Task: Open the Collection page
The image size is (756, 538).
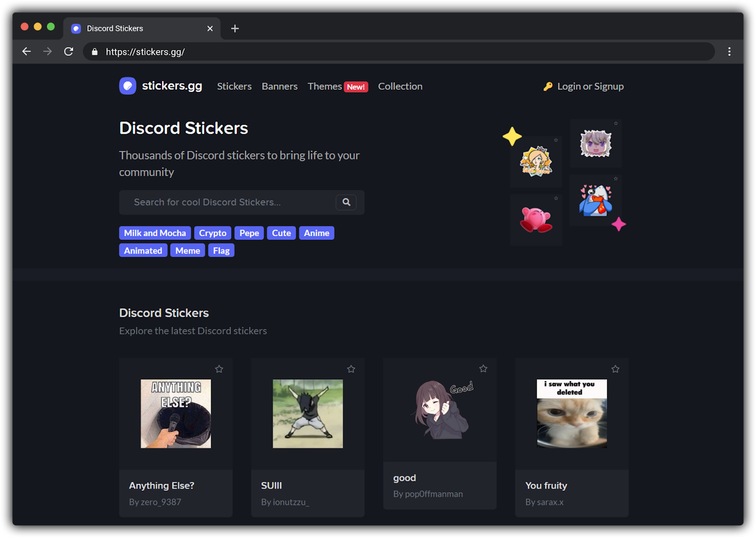Action: click(x=400, y=86)
